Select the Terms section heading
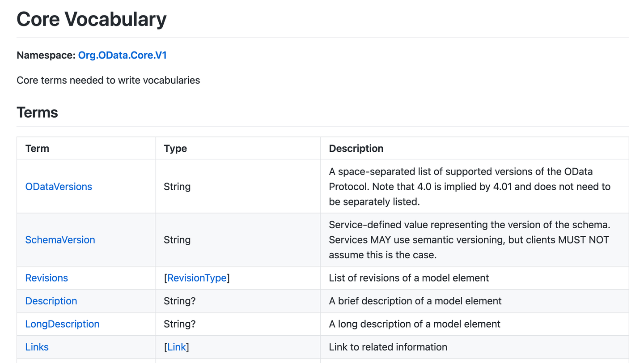This screenshot has height=363, width=644. coord(37,112)
